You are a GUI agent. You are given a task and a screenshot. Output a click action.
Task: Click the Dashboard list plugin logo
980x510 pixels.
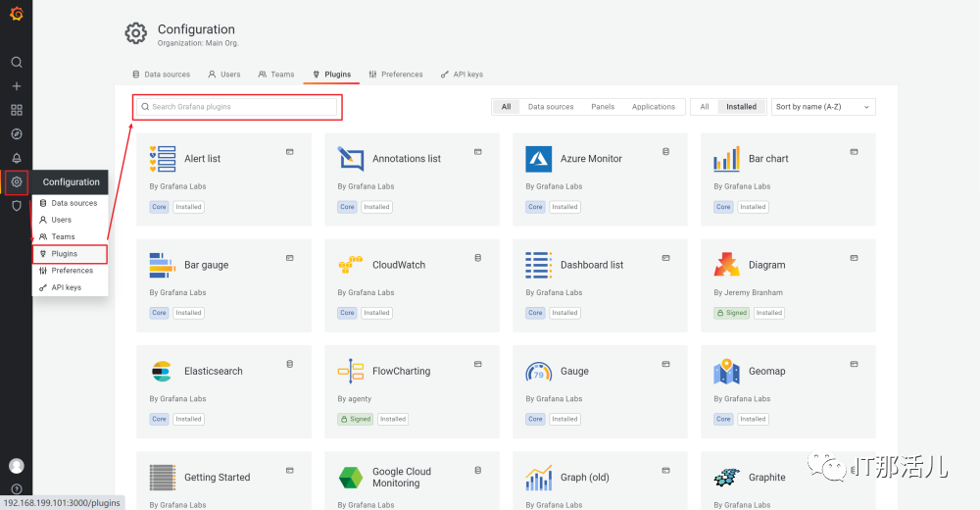click(539, 266)
